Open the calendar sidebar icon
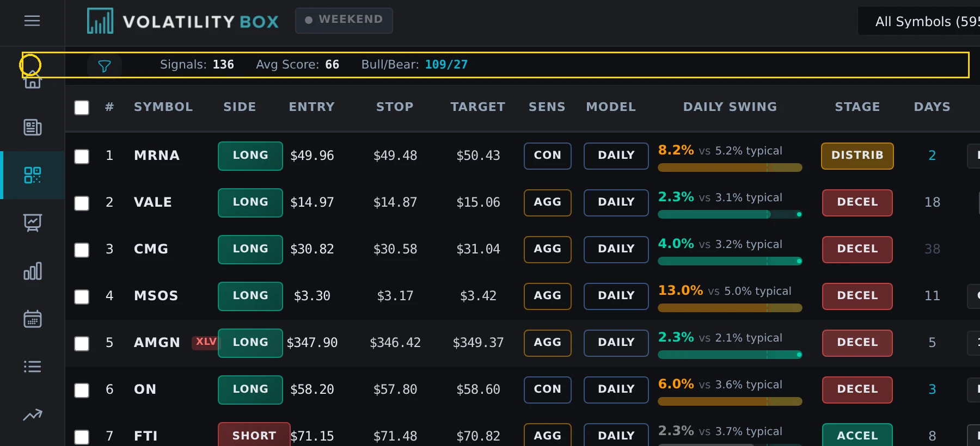Screen dimensions: 980x446 pos(33,319)
